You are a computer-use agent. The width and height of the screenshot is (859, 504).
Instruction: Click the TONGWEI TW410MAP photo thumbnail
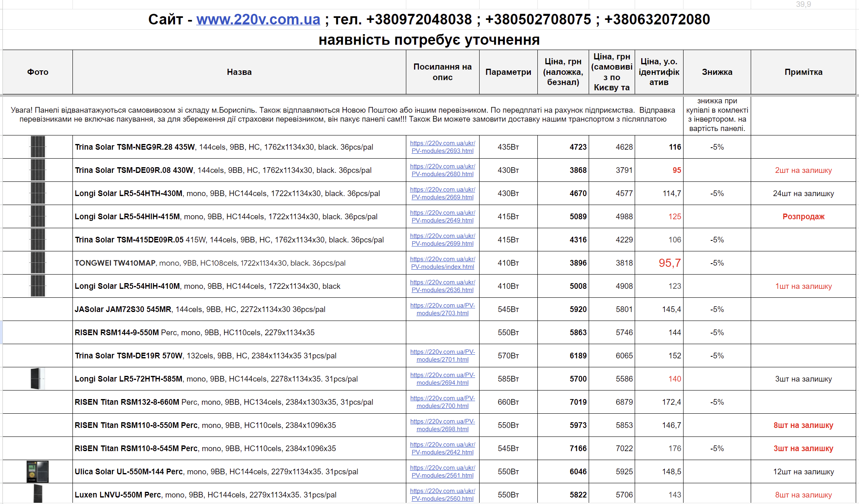[37, 263]
